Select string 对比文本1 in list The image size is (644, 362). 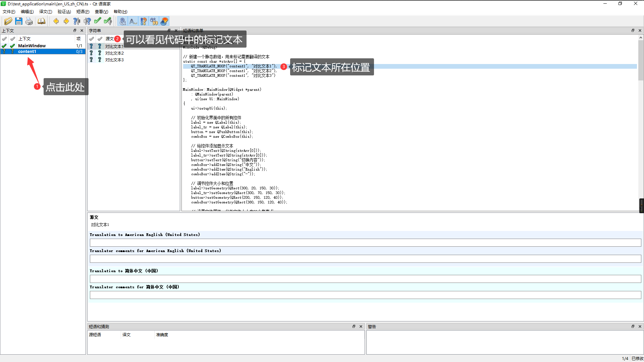pos(114,47)
